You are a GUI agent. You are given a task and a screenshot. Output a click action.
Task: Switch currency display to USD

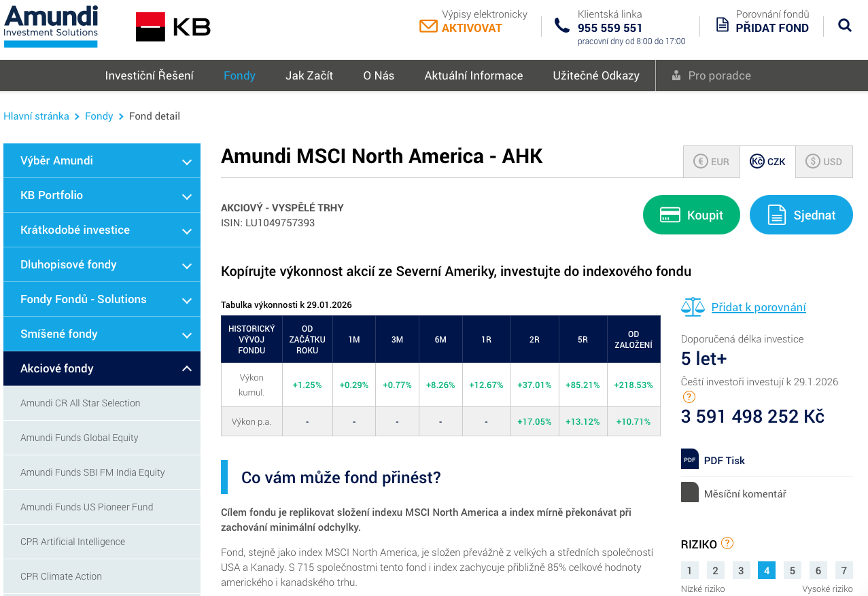824,161
